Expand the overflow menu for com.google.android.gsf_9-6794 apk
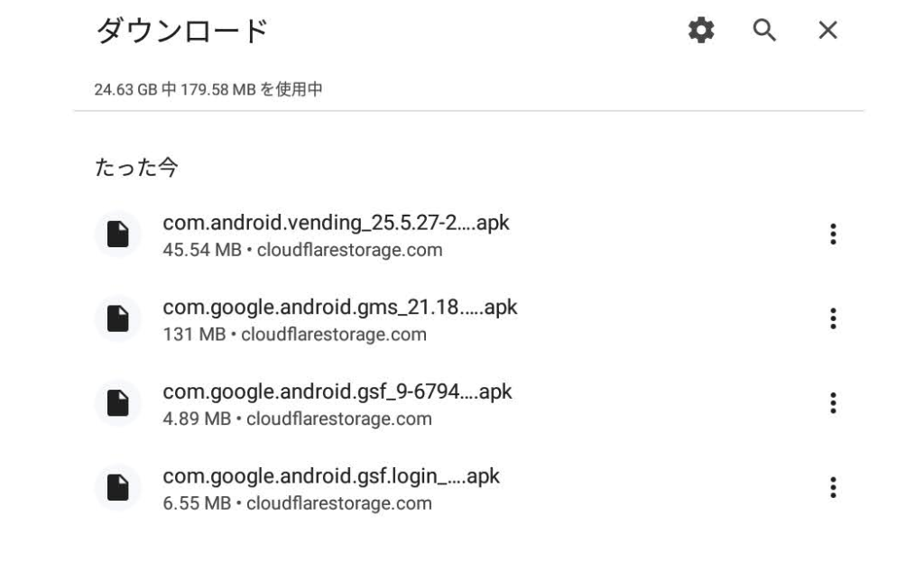The height and width of the screenshot is (571, 924). [833, 403]
